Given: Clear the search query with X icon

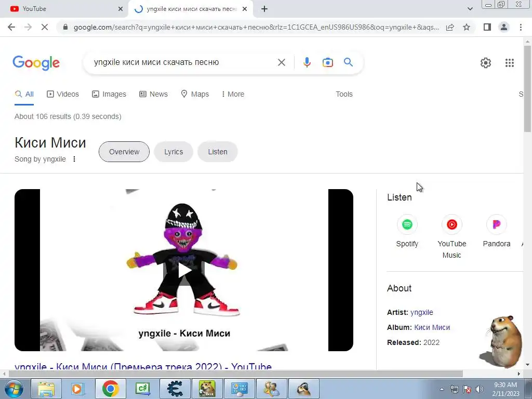Looking at the screenshot, I should 281,62.
